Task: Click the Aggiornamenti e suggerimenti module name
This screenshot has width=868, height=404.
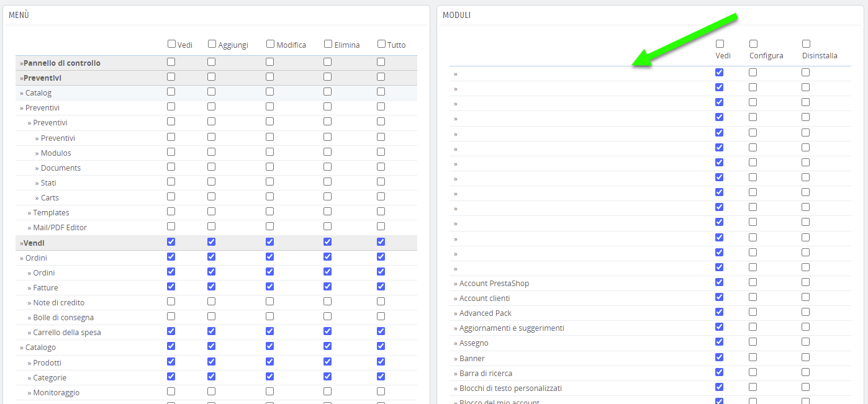Action: click(x=512, y=328)
